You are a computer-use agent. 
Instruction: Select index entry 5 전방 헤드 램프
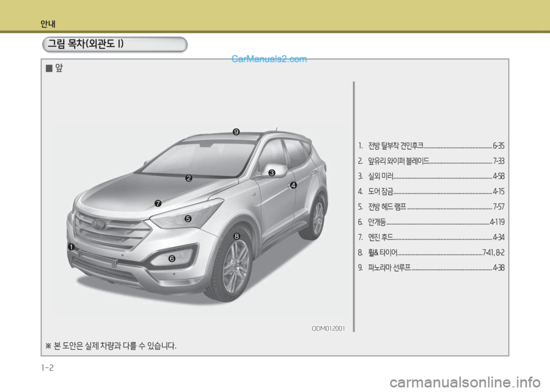pos(431,207)
